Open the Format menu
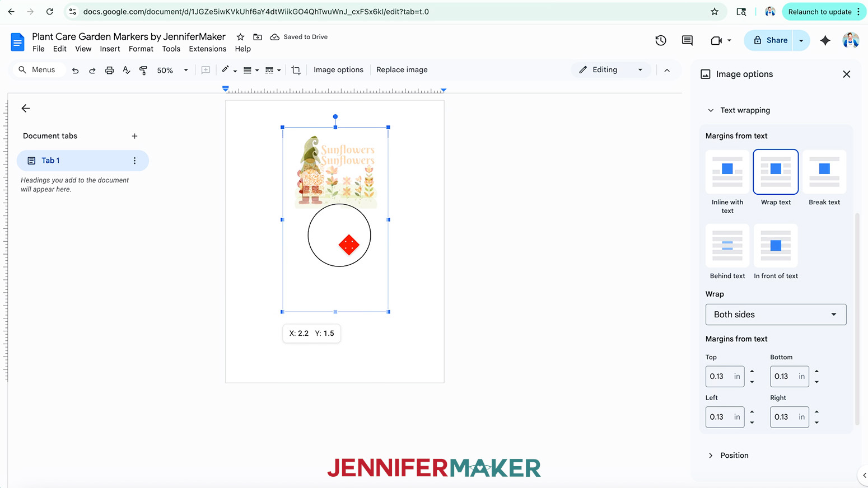The height and width of the screenshot is (488, 868). click(x=141, y=49)
